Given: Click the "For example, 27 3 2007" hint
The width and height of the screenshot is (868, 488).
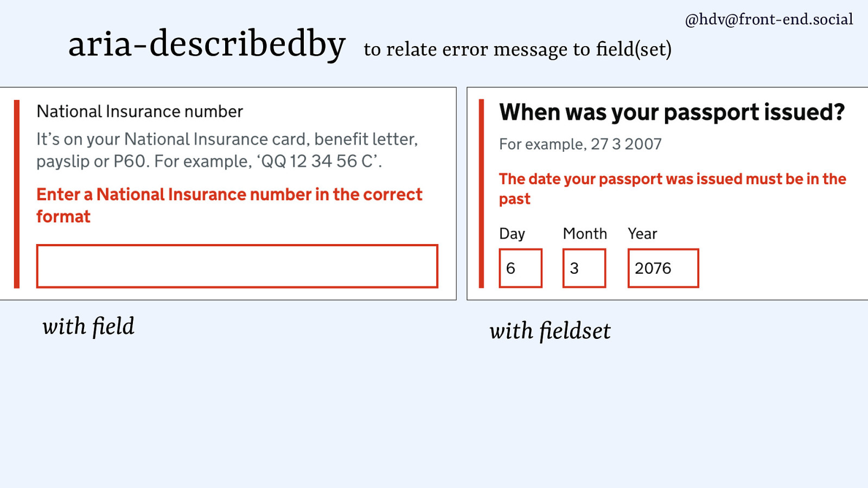Looking at the screenshot, I should tap(580, 144).
